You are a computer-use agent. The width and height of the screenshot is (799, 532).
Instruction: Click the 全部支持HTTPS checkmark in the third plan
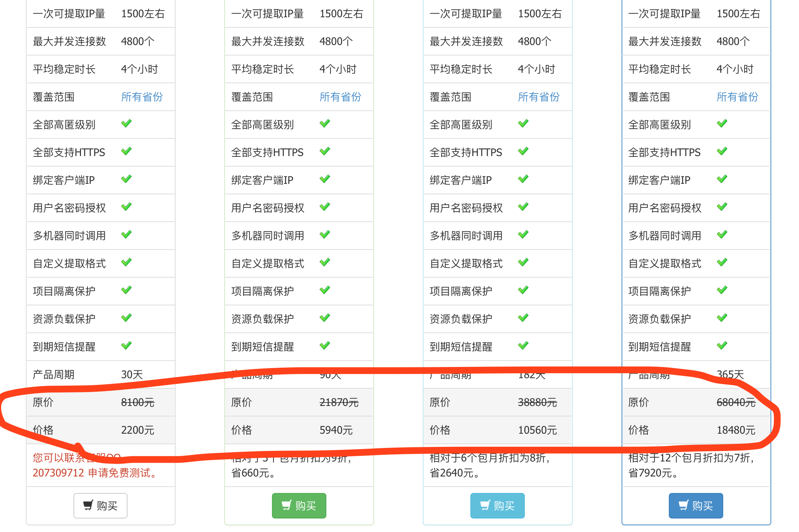523,151
